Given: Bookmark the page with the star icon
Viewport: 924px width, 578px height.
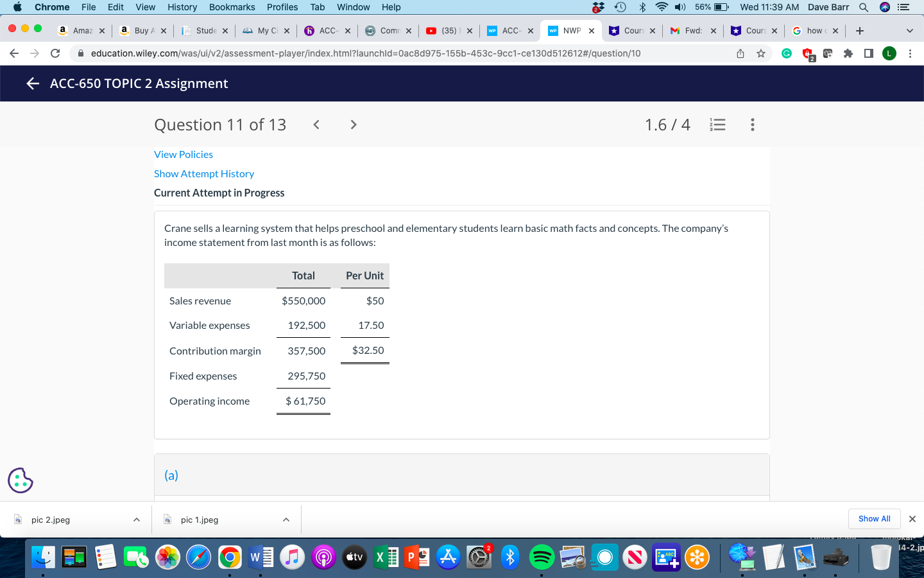Looking at the screenshot, I should [x=761, y=53].
